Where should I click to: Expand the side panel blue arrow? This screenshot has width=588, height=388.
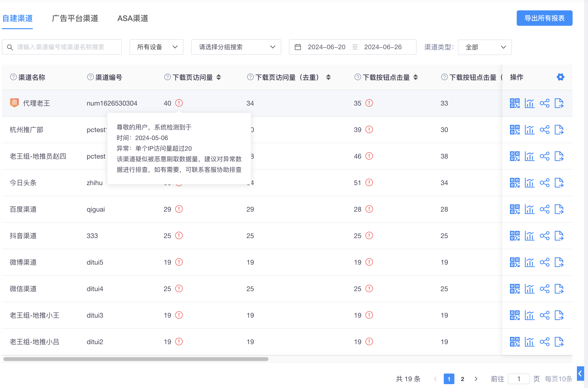pos(580,373)
